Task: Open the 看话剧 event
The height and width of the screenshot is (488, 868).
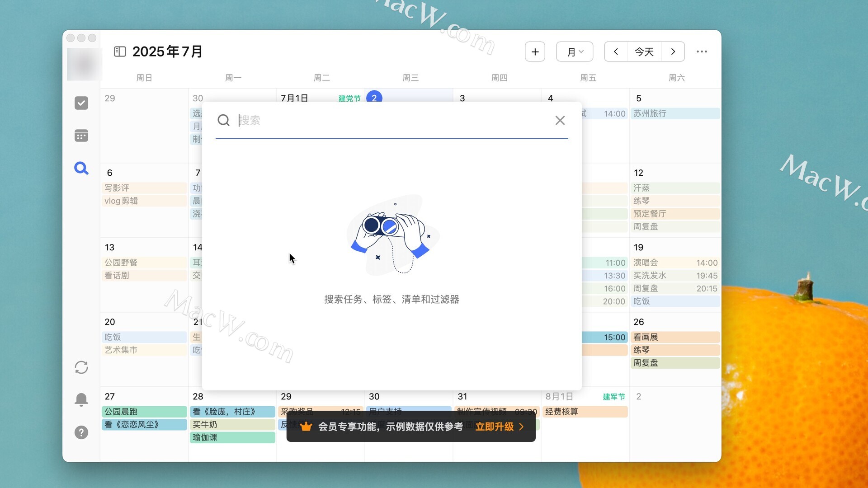Action: [x=145, y=275]
